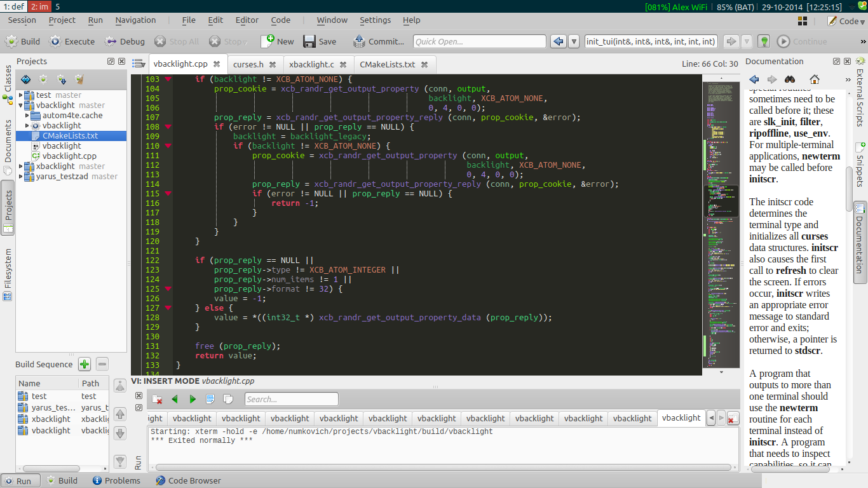Click the Run output Search field
The image size is (868, 488).
292,399
